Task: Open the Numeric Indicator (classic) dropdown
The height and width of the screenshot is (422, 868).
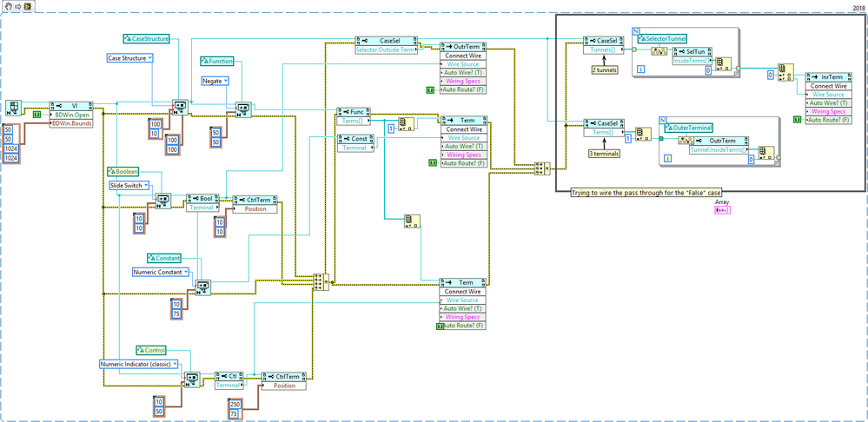Action: (175, 364)
